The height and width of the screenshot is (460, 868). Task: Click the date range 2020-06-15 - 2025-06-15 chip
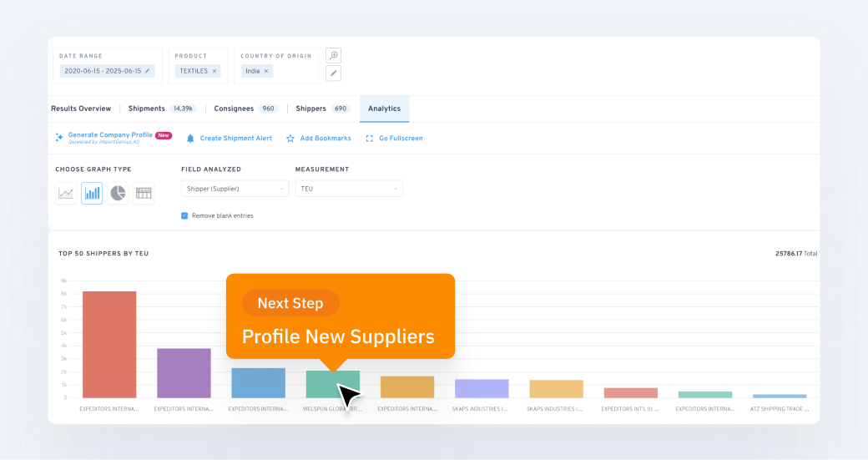tap(108, 71)
